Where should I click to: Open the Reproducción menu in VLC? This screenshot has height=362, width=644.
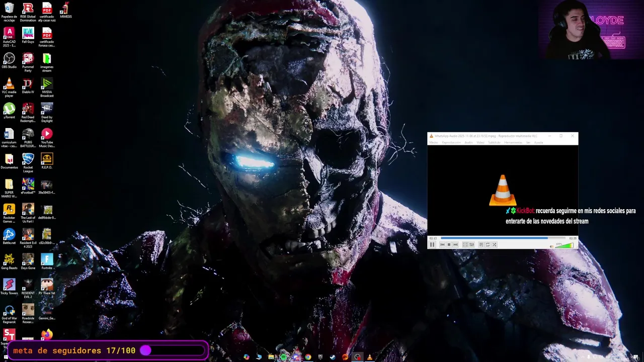click(x=451, y=143)
